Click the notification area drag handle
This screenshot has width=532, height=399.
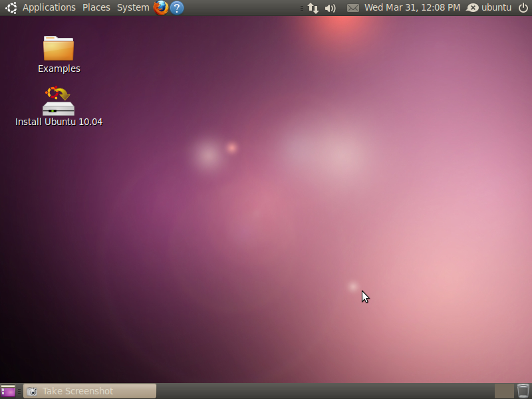pyautogui.click(x=301, y=8)
